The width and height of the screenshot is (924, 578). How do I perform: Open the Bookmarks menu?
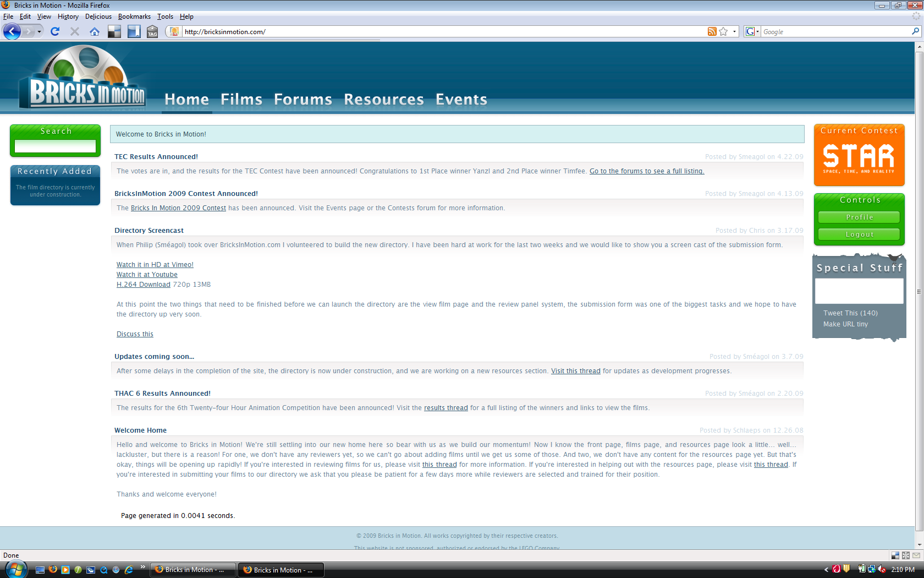[134, 17]
